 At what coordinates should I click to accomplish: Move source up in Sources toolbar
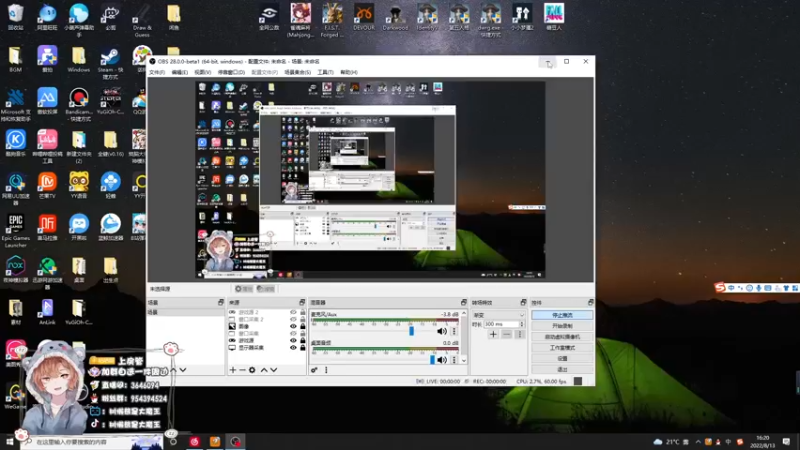(x=264, y=370)
